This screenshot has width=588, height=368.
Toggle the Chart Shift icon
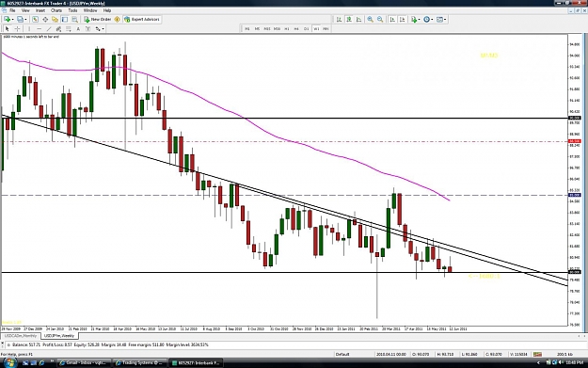coord(403,19)
